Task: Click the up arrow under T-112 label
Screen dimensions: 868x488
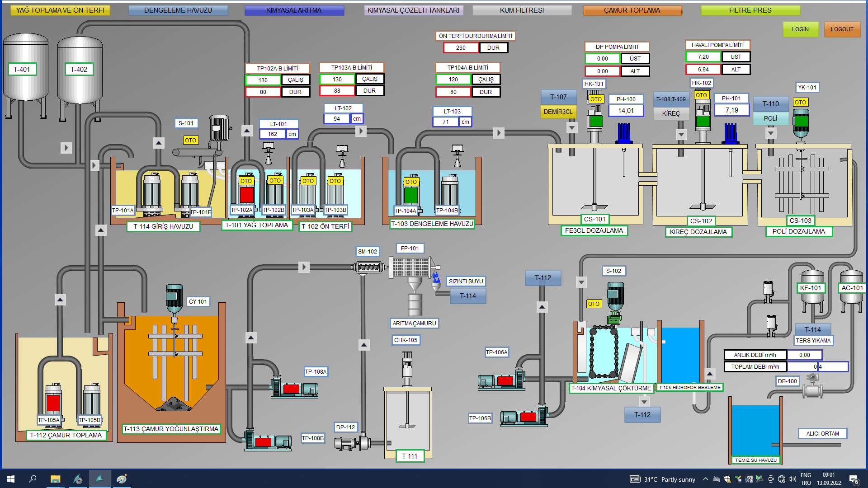Action: (x=542, y=307)
